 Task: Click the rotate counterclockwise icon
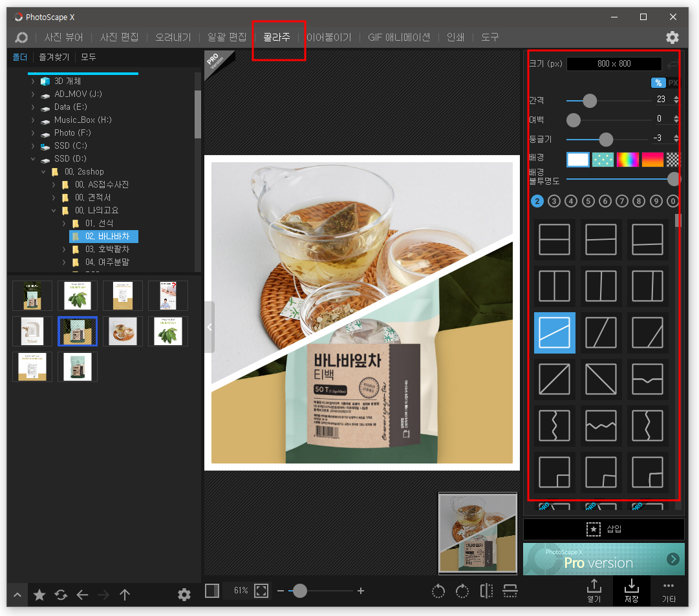[438, 591]
